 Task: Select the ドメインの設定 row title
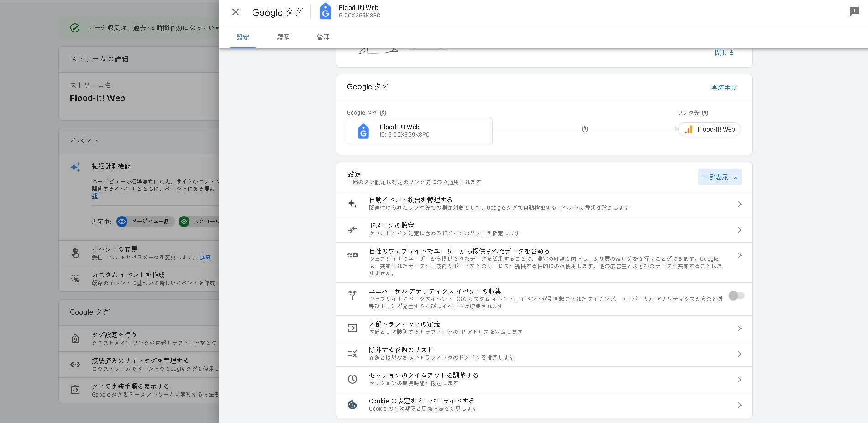coord(392,225)
